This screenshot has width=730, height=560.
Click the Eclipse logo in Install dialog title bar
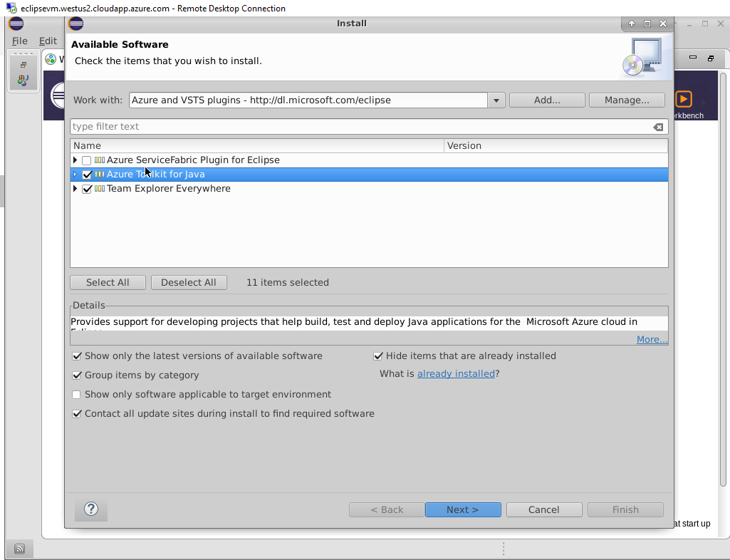pyautogui.click(x=76, y=24)
